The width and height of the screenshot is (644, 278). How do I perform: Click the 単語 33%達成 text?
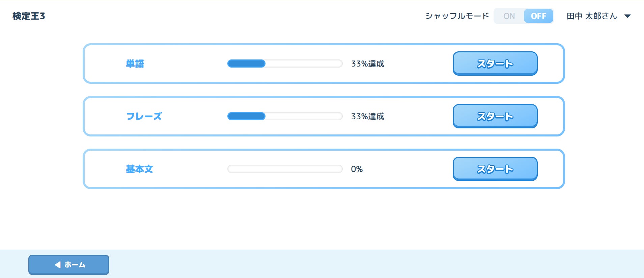[x=368, y=64]
